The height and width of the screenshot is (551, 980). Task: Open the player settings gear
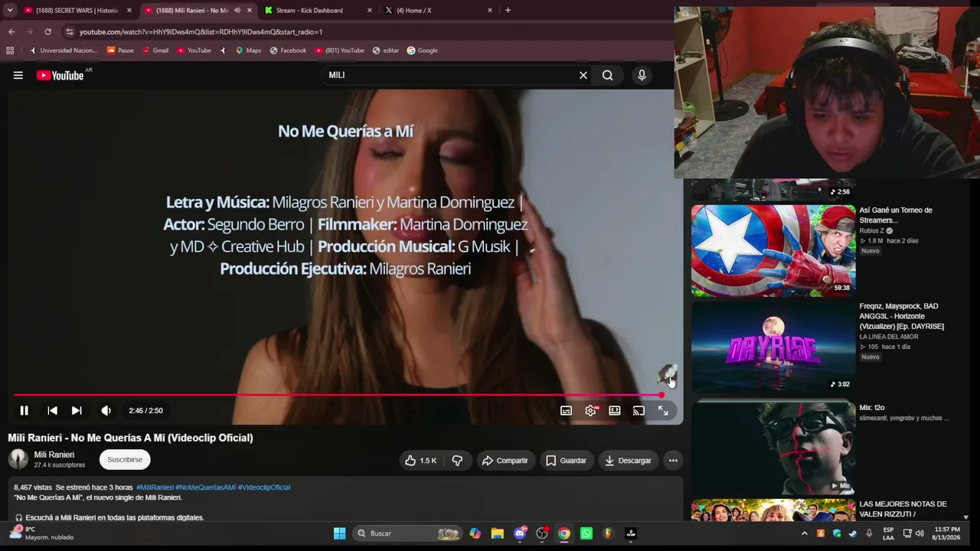tap(590, 411)
